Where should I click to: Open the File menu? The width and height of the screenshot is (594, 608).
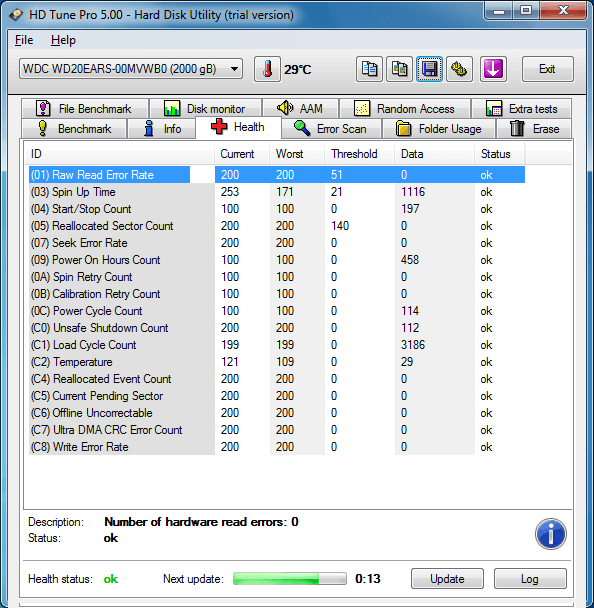click(24, 40)
